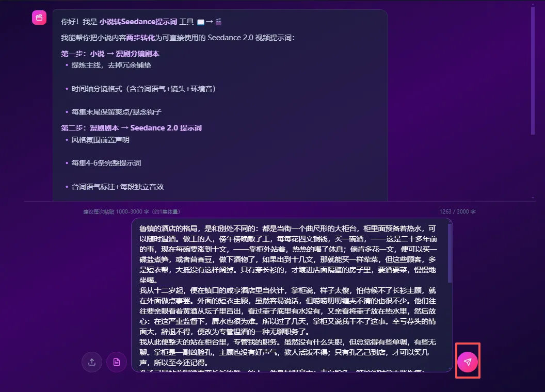Image resolution: width=545 pixels, height=392 pixels.
Task: Click the document icon button
Action: tap(117, 362)
